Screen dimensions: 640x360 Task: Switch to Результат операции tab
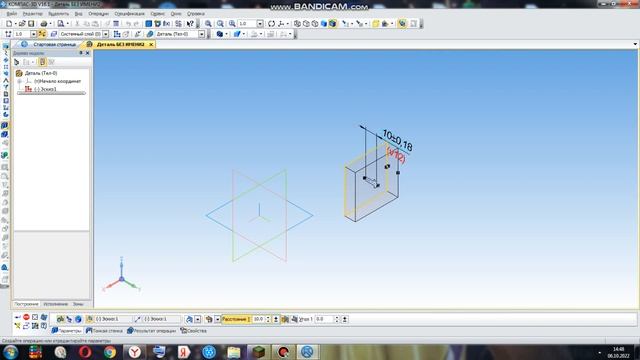pyautogui.click(x=151, y=331)
